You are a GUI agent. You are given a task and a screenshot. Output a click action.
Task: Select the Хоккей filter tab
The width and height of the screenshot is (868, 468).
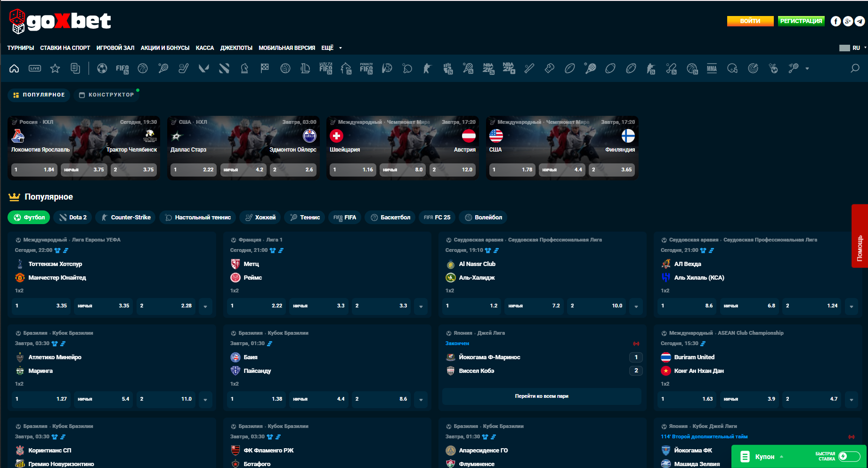click(x=260, y=217)
